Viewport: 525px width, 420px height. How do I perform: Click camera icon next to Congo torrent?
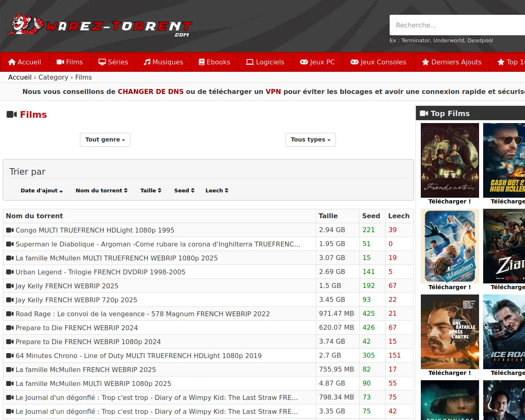(x=10, y=230)
